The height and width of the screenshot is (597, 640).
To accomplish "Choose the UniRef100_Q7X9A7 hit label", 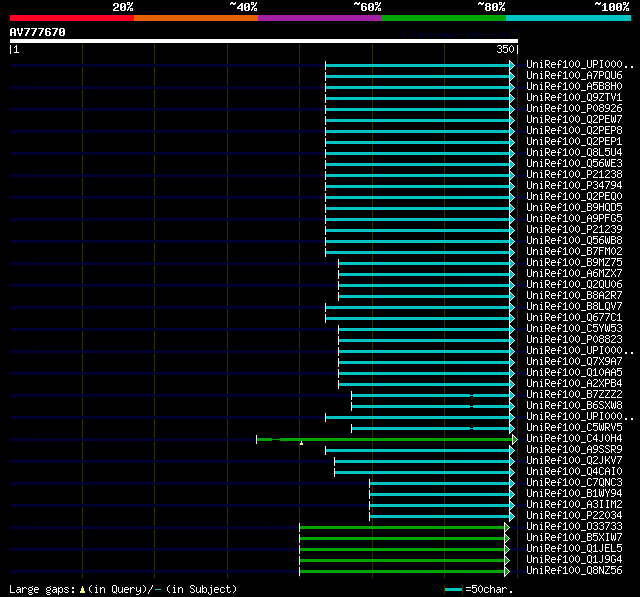I will (574, 362).
